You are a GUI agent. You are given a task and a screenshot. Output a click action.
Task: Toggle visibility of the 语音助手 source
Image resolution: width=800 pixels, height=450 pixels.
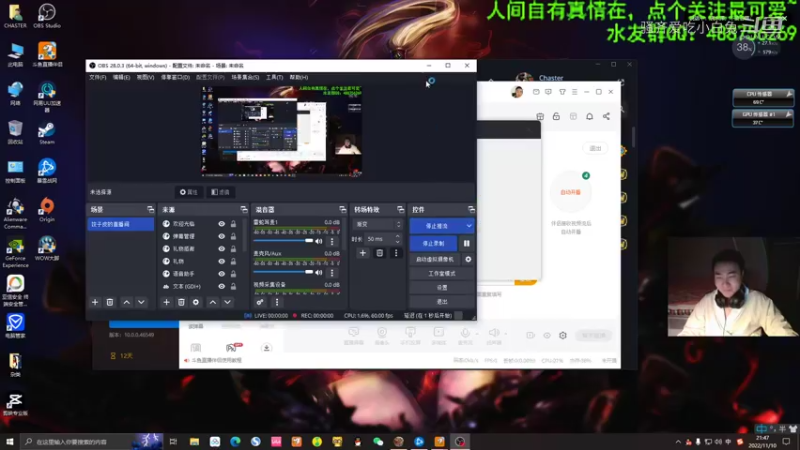(221, 274)
